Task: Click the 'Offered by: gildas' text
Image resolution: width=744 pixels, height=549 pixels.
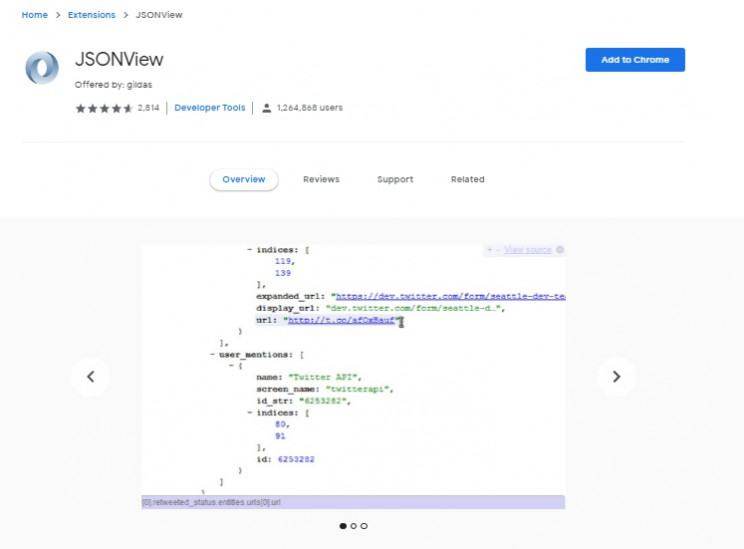Action: click(113, 85)
